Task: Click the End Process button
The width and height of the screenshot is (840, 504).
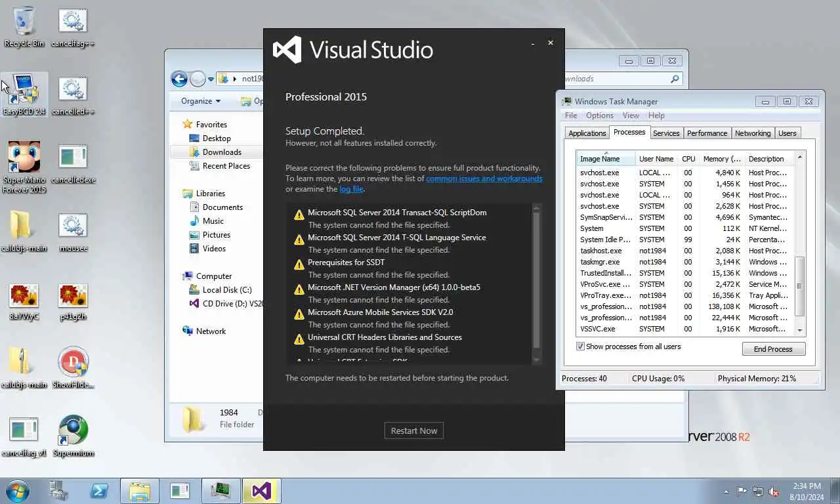Action: pyautogui.click(x=773, y=349)
